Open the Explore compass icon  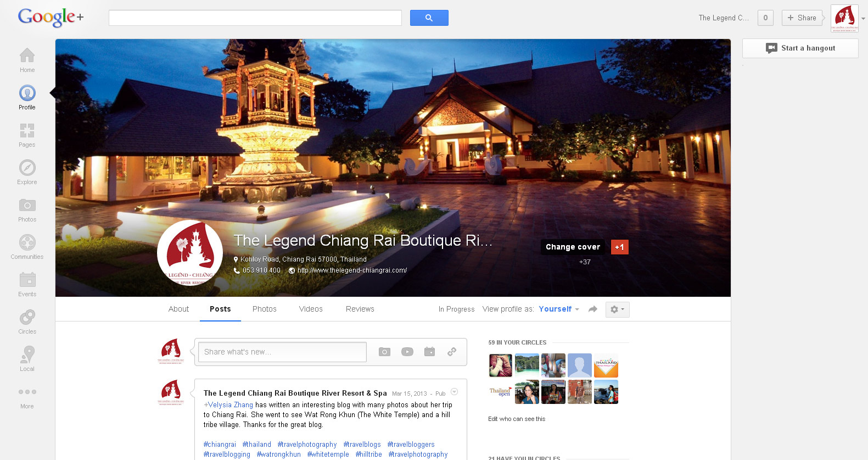[x=27, y=168]
